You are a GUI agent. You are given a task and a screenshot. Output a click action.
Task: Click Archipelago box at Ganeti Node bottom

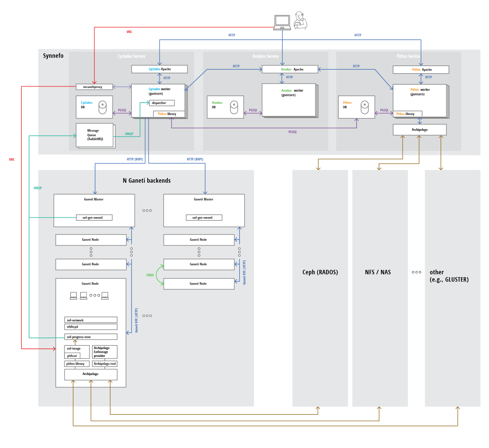pyautogui.click(x=91, y=375)
